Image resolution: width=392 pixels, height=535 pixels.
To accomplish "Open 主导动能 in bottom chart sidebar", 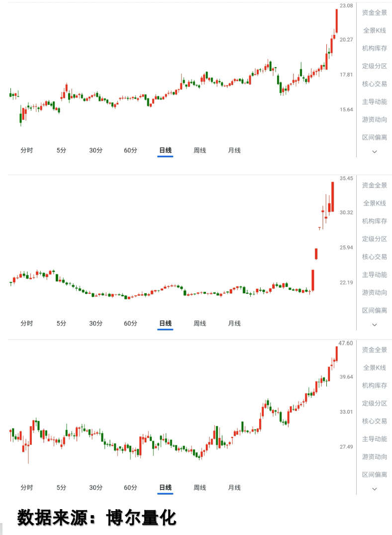I will tap(375, 439).
